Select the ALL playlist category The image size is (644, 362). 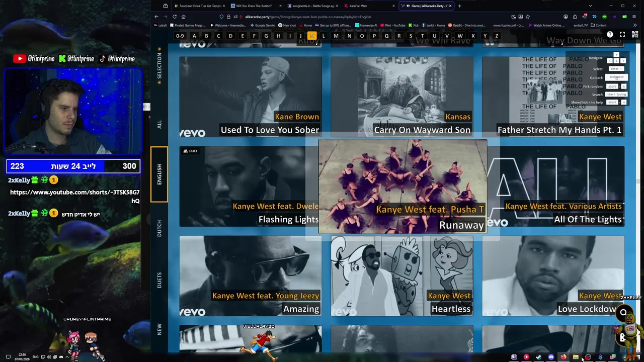coord(159,124)
